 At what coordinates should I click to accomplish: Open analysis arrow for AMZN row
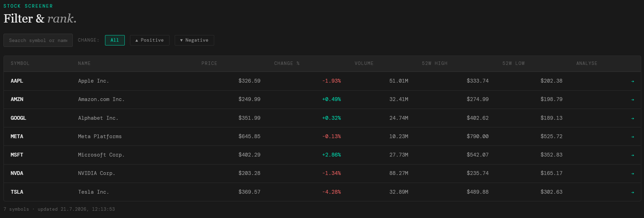(x=633, y=100)
